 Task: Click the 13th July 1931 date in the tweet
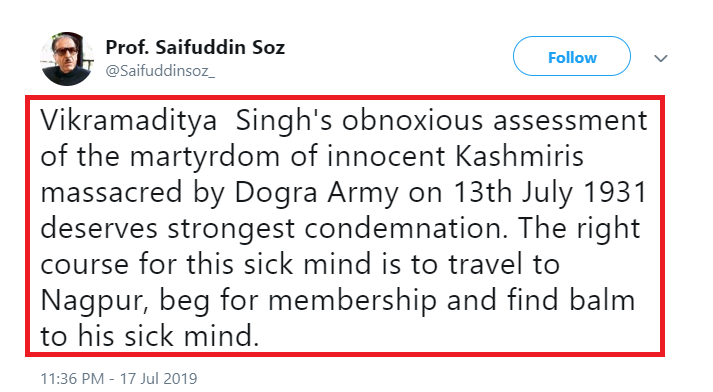[x=550, y=193]
